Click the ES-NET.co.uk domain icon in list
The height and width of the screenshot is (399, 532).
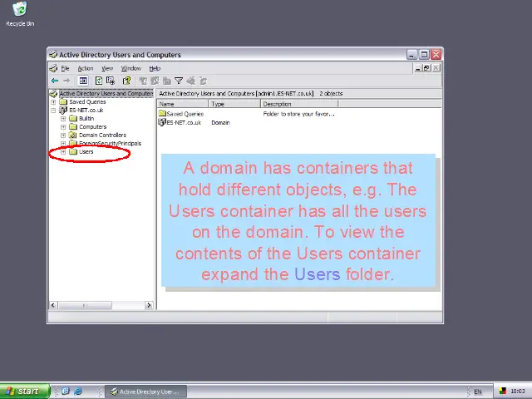[162, 122]
